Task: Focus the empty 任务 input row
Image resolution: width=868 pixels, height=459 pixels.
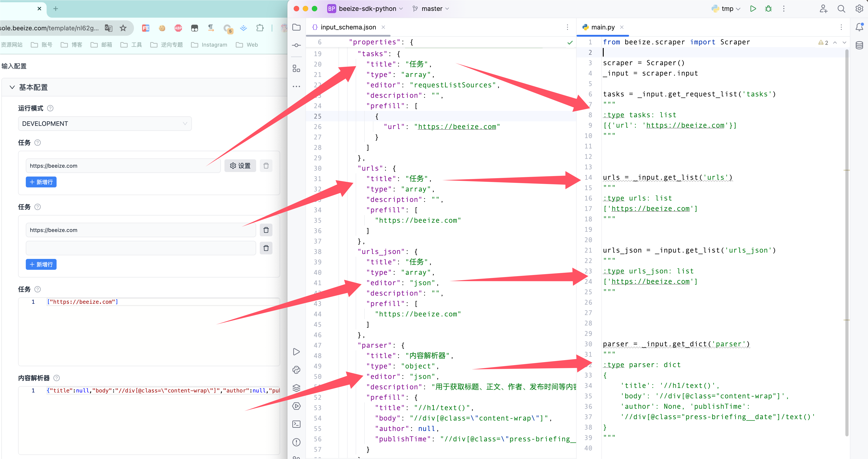Action: pyautogui.click(x=141, y=248)
